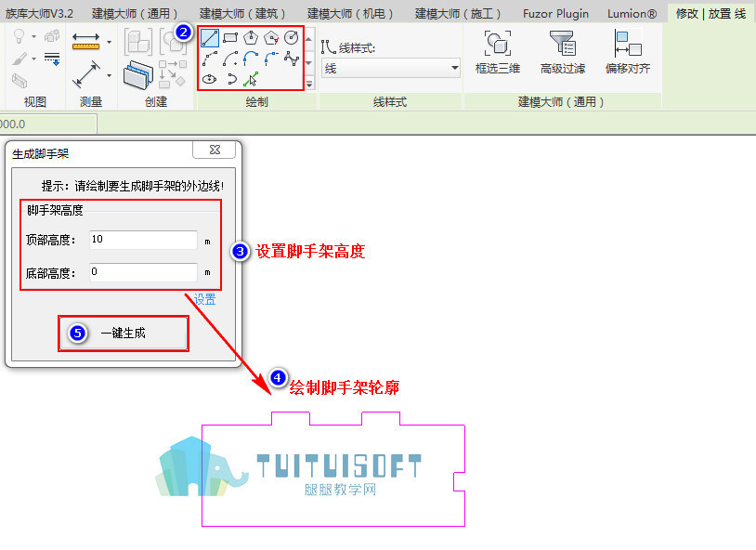756x550 pixels.
Task: Expand the paint brush dropdown arrow
Action: [x=33, y=59]
